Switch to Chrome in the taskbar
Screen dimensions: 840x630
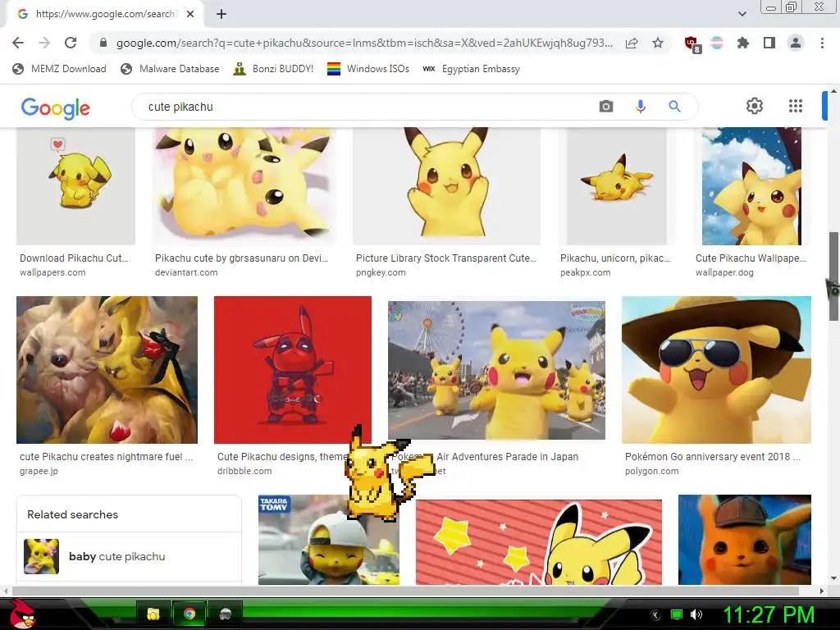[189, 614]
